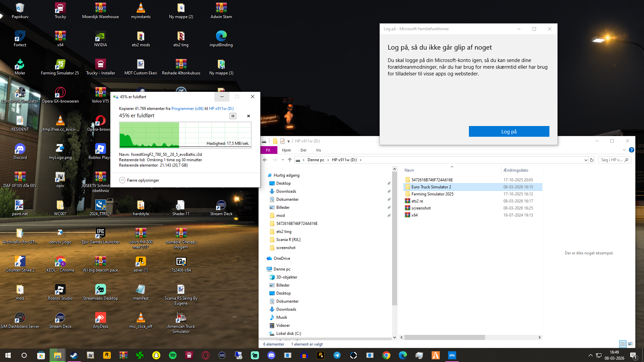Go up one folder level arrow
The width and height of the screenshot is (644, 362).
coord(290,160)
